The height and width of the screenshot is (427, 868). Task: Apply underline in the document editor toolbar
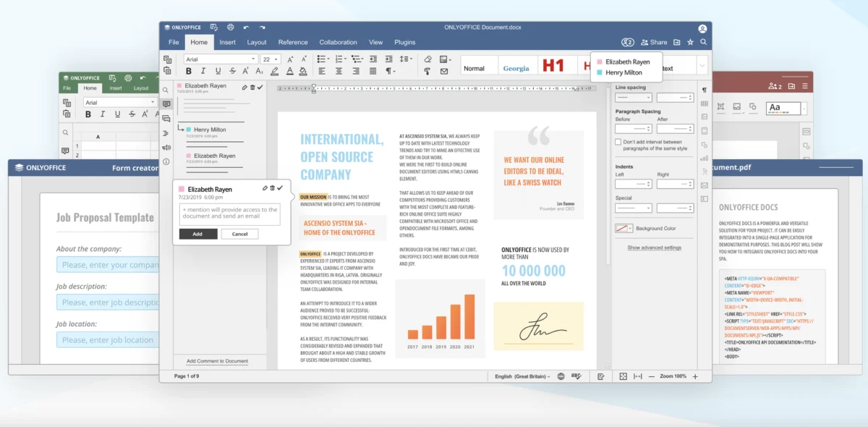[218, 71]
